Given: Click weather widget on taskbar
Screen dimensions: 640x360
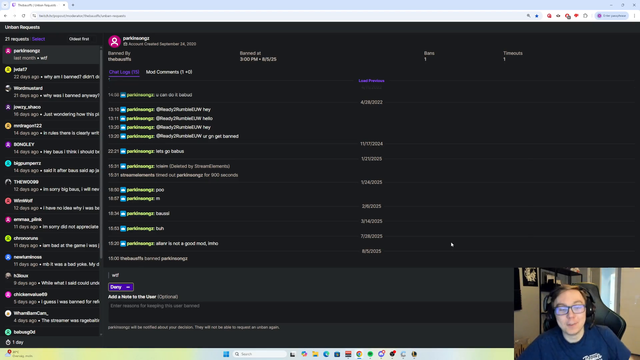Looking at the screenshot, I should click(x=18, y=354).
